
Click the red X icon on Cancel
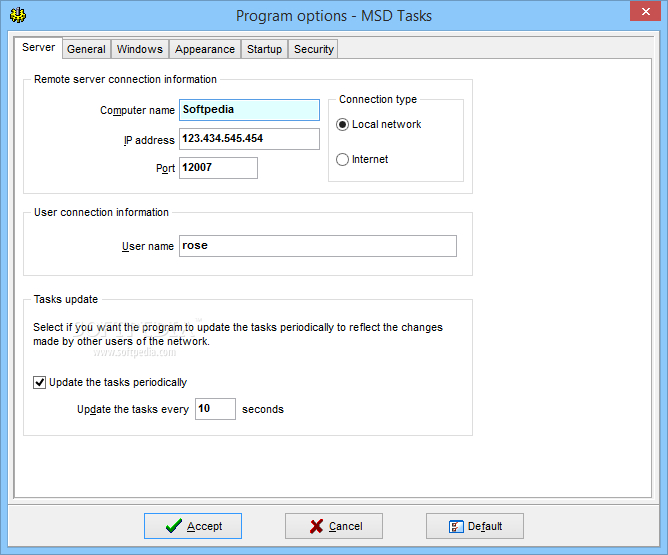tap(317, 526)
